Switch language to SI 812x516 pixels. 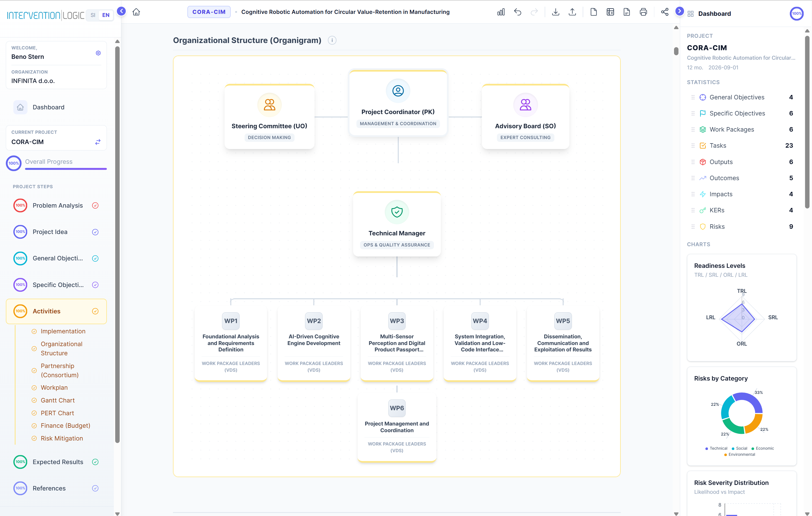click(x=93, y=15)
